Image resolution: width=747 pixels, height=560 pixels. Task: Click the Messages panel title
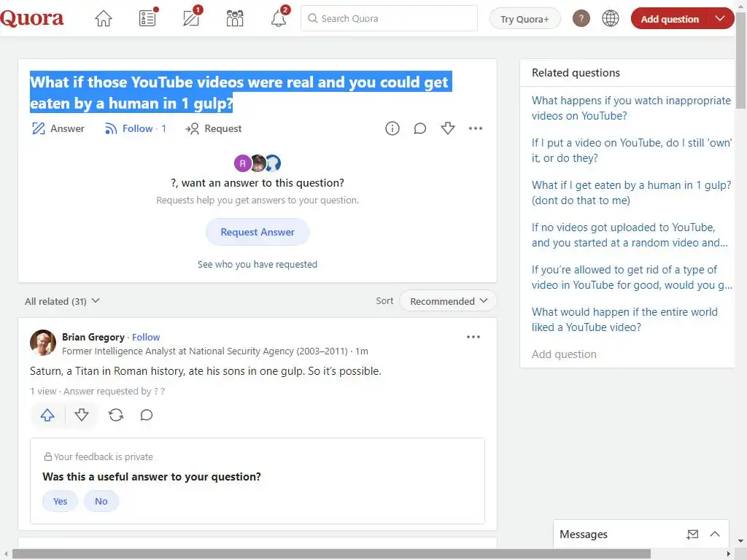click(x=584, y=534)
